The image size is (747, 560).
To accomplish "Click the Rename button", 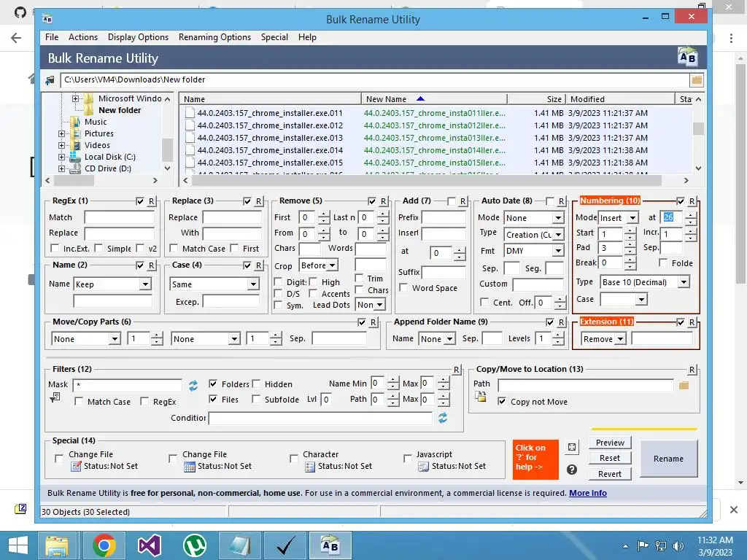I will [x=668, y=459].
